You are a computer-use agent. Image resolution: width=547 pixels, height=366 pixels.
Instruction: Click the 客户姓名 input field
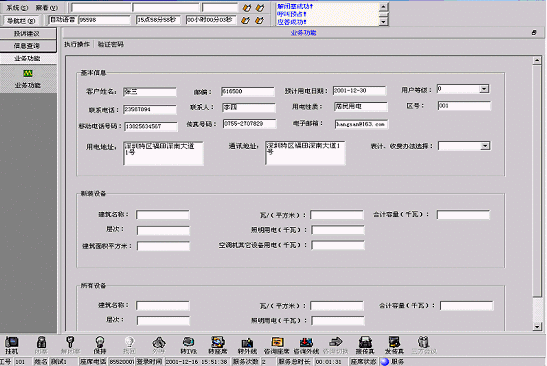pos(150,92)
